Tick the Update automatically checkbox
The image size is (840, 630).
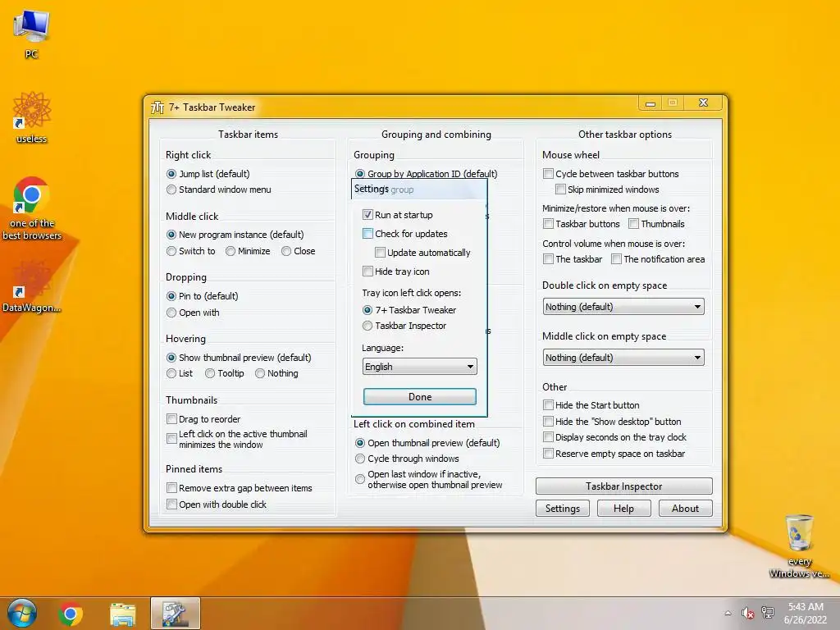[x=380, y=253]
